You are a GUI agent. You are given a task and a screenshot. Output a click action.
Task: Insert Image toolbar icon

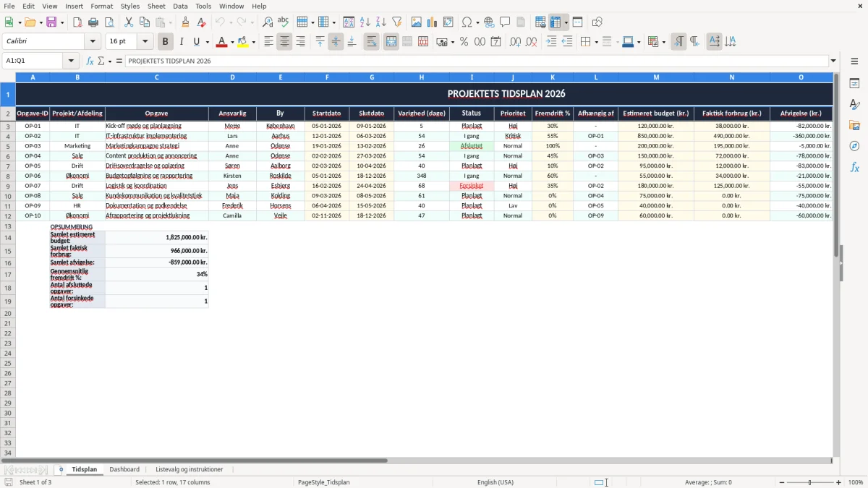point(417,22)
